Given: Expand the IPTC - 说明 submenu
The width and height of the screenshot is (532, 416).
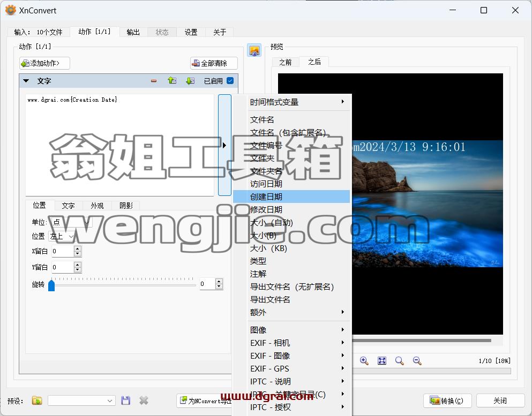Looking at the screenshot, I should pyautogui.click(x=291, y=381).
